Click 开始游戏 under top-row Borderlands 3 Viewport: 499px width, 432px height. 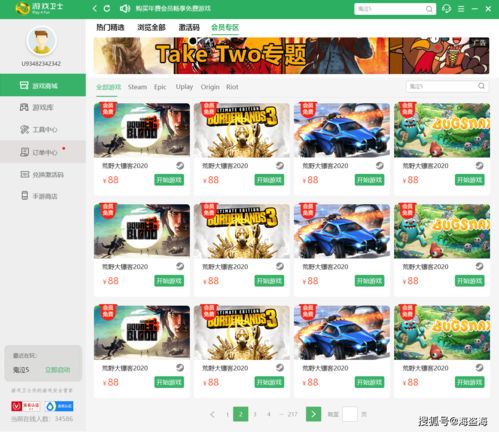269,180
